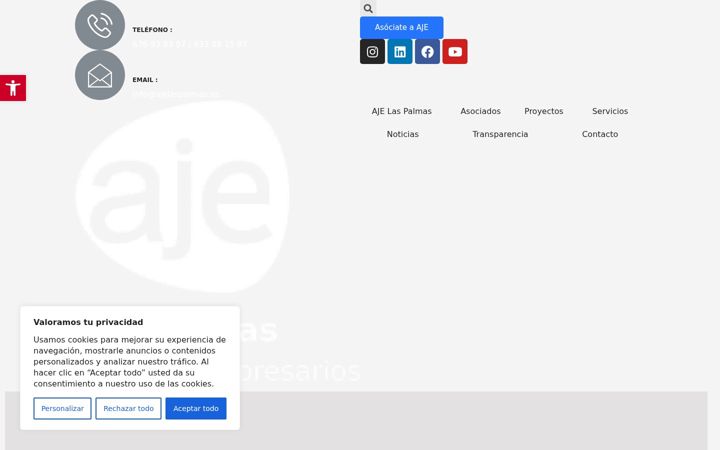Click the faded email address link
The height and width of the screenshot is (450, 720).
coord(176,94)
